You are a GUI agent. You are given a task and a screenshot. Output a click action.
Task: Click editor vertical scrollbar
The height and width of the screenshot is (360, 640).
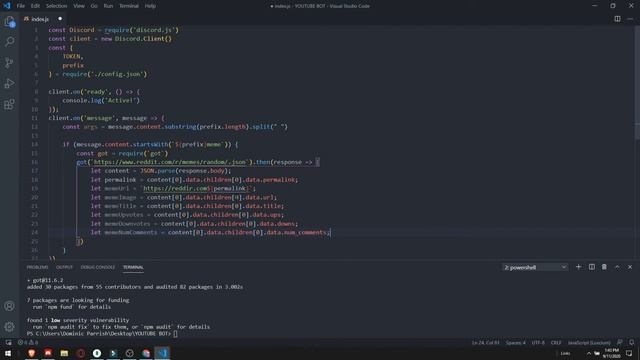[x=637, y=82]
